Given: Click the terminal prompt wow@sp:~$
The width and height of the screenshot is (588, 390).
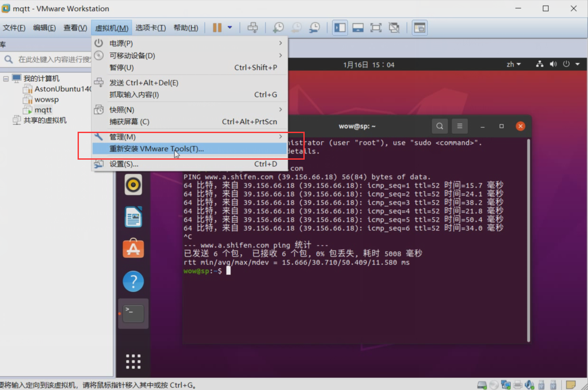Looking at the screenshot, I should point(203,271).
